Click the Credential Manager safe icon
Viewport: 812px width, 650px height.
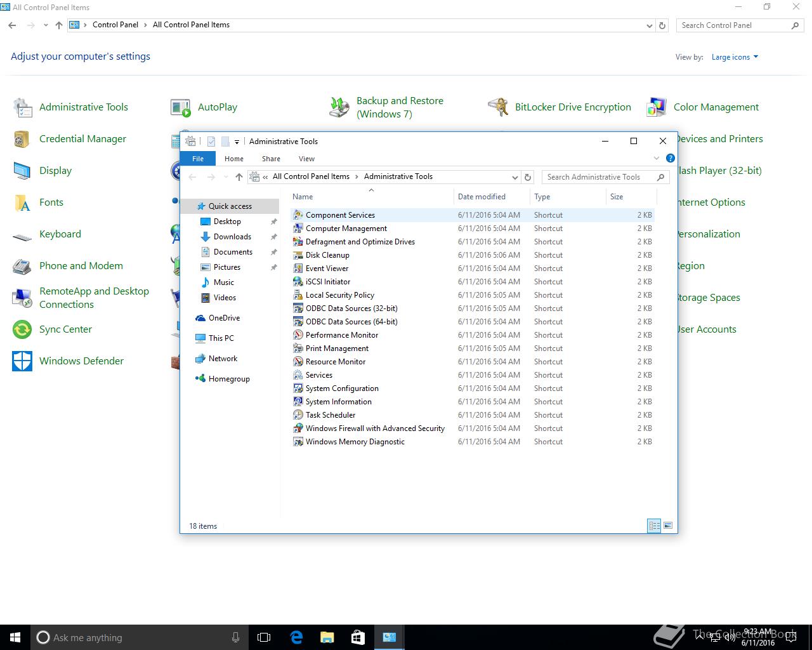(22, 139)
